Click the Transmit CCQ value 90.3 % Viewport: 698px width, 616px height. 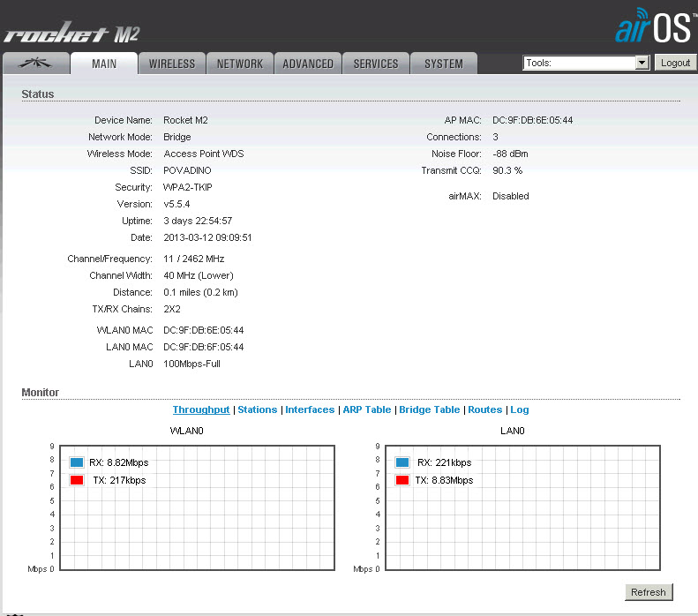pyautogui.click(x=507, y=170)
